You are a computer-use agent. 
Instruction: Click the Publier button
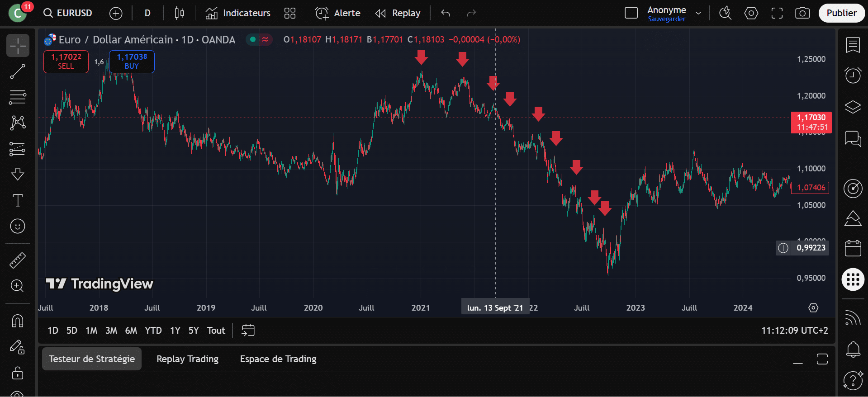point(841,13)
